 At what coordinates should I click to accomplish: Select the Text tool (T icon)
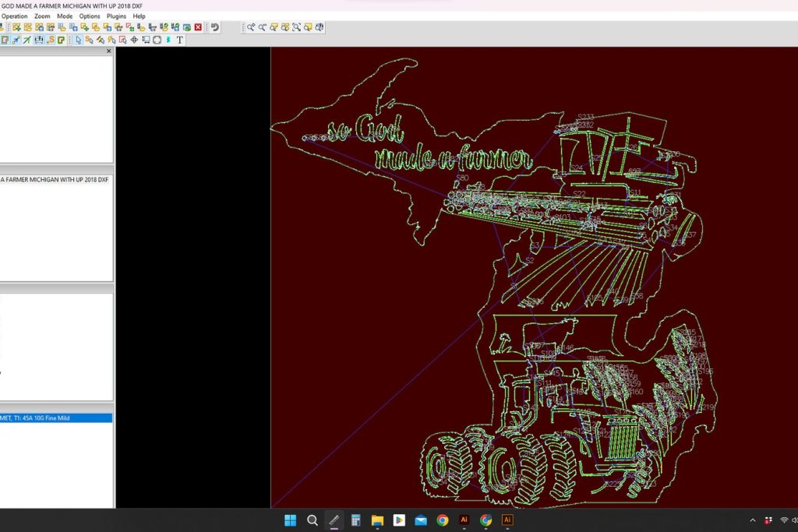(x=180, y=40)
